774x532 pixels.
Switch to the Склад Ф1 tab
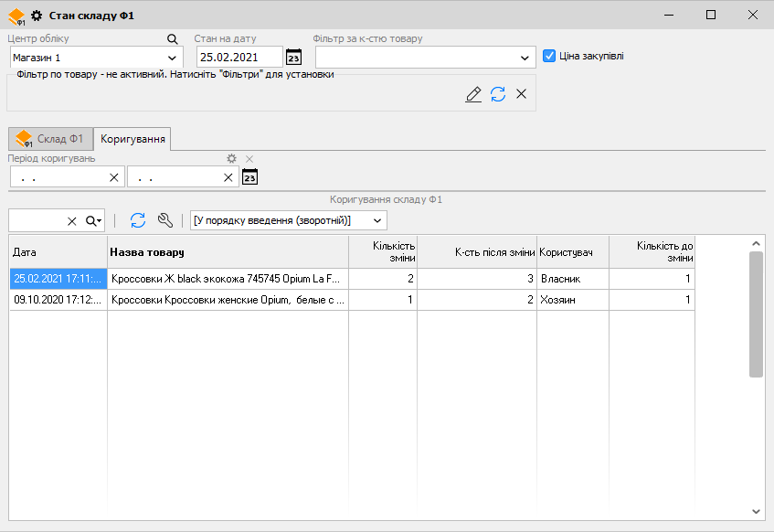[50, 139]
